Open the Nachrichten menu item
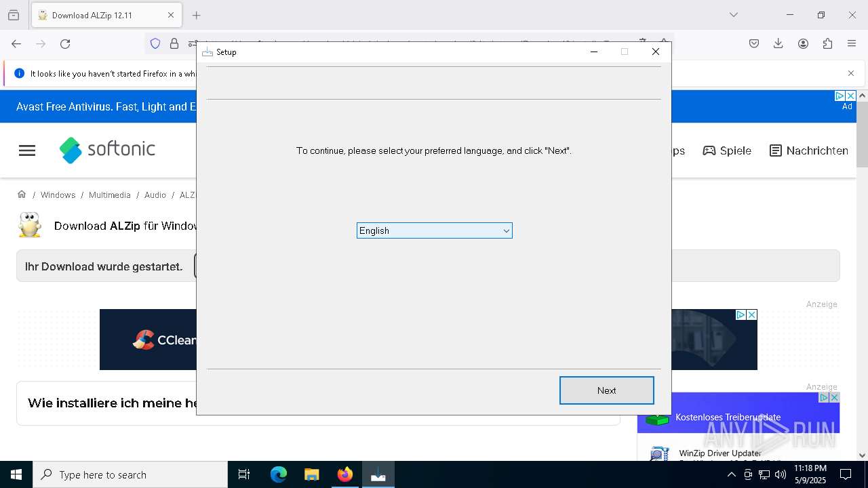This screenshot has height=488, width=868. [809, 150]
